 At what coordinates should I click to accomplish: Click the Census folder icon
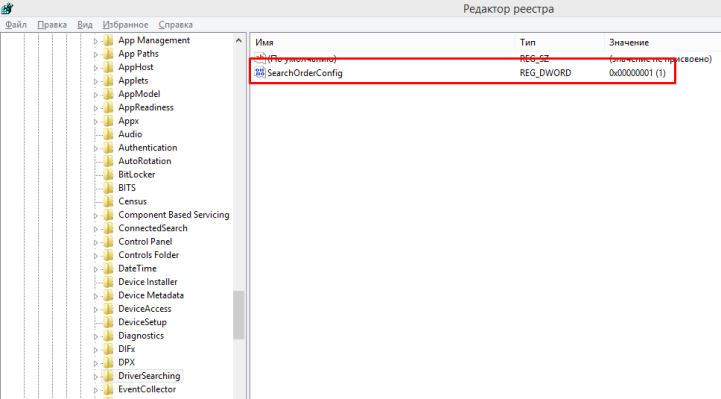tap(108, 201)
